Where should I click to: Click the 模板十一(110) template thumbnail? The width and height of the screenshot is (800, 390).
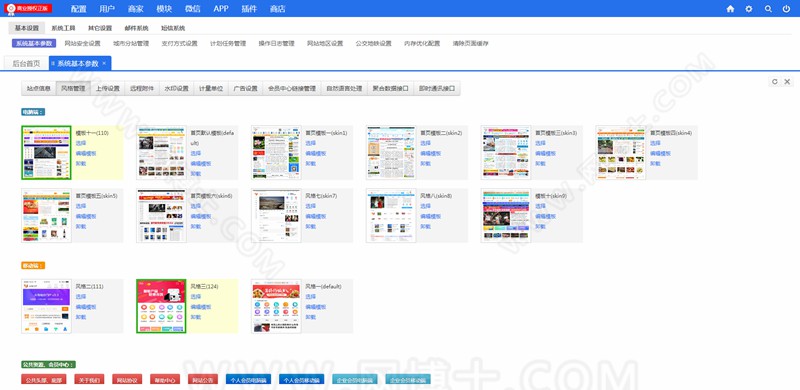pyautogui.click(x=46, y=153)
